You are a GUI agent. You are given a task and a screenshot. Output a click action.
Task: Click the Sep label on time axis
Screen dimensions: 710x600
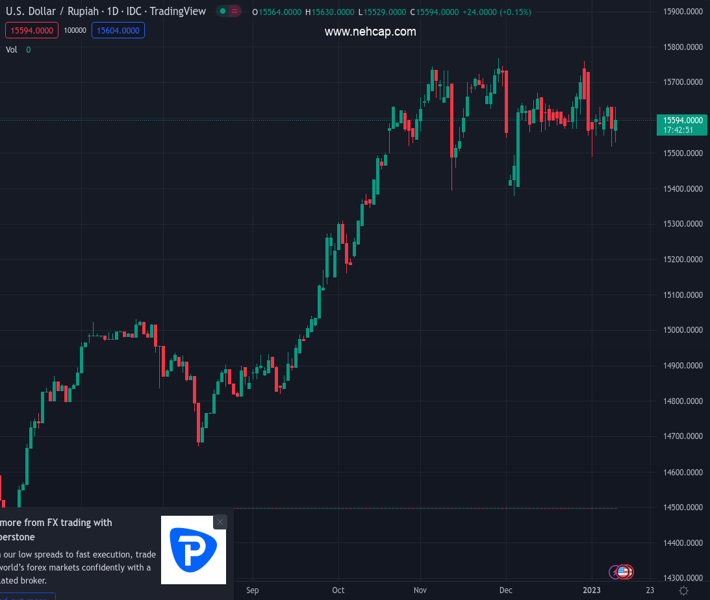[x=252, y=590]
